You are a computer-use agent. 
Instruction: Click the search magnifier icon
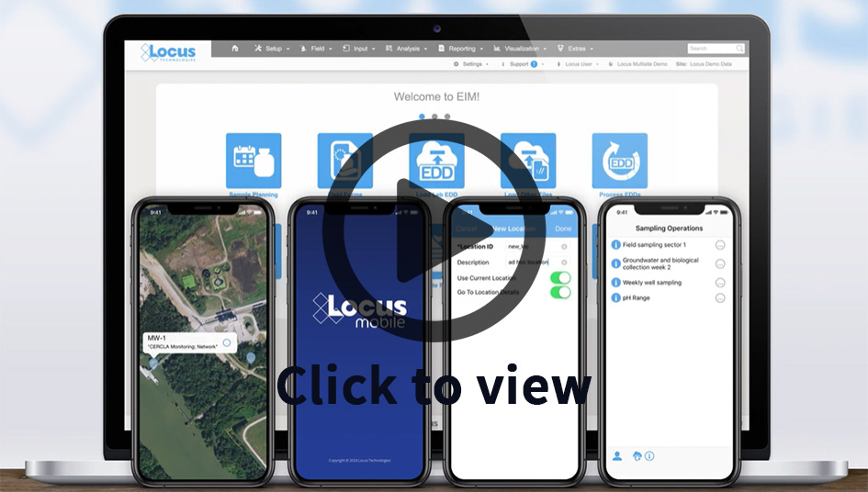pos(739,49)
